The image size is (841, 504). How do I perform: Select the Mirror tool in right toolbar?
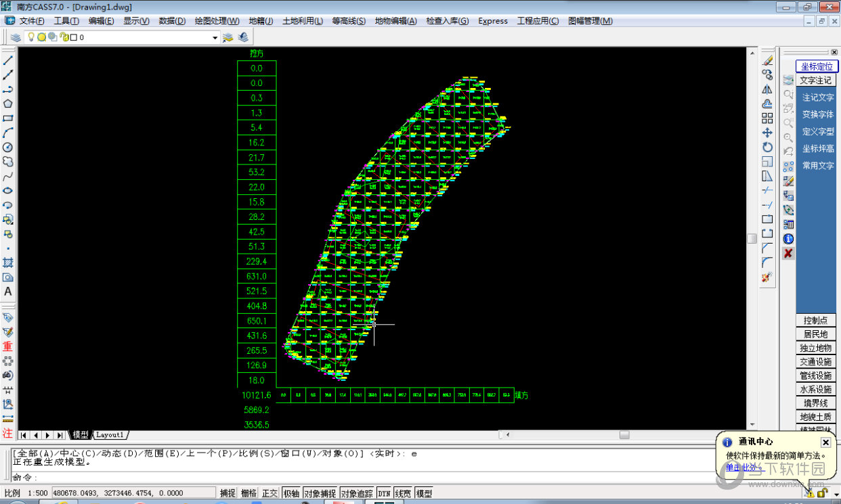tap(768, 89)
